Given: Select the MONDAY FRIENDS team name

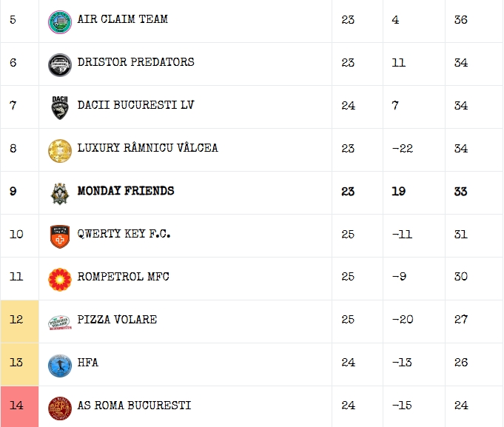Looking at the screenshot, I should coord(126,191).
